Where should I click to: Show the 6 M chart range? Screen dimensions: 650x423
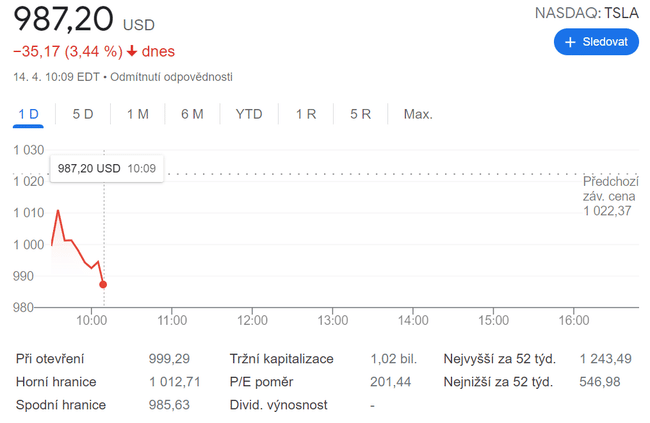point(192,114)
